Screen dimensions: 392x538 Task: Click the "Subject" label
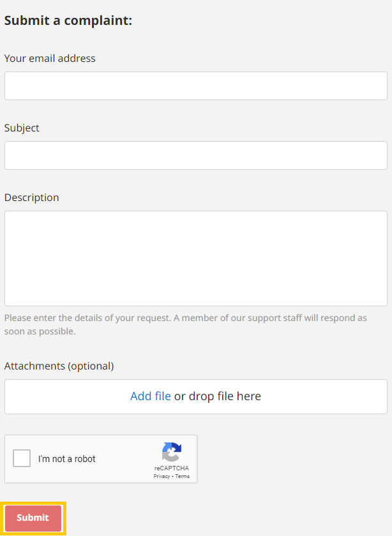21,128
